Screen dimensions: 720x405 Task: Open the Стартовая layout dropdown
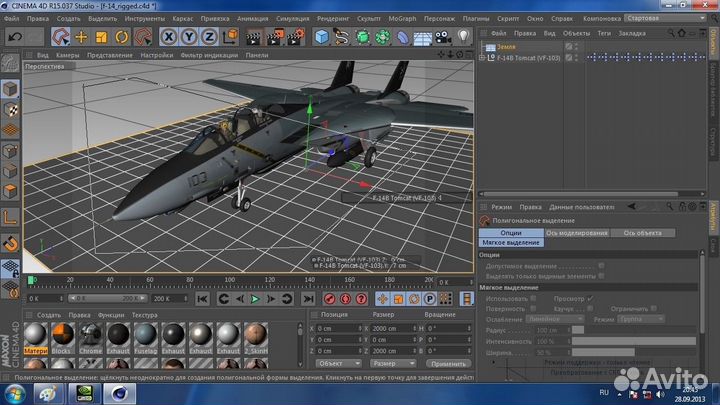coord(665,18)
